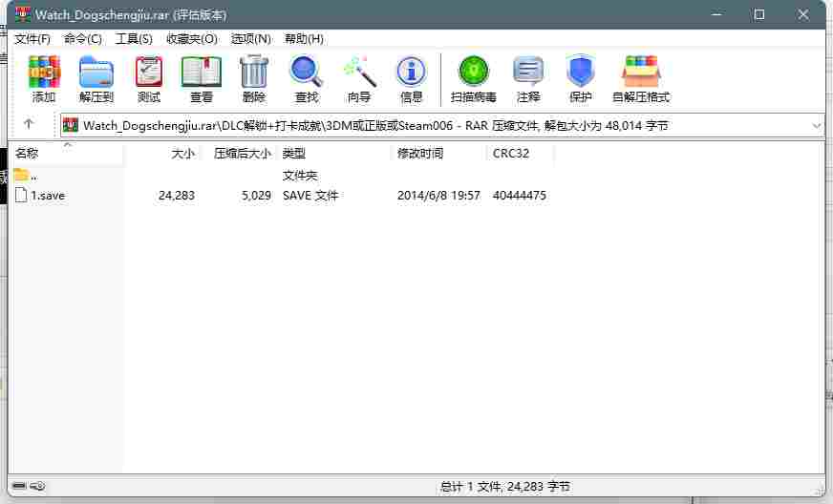833x504 pixels.
Task: Click the packed size value 5,029
Action: pyautogui.click(x=256, y=196)
